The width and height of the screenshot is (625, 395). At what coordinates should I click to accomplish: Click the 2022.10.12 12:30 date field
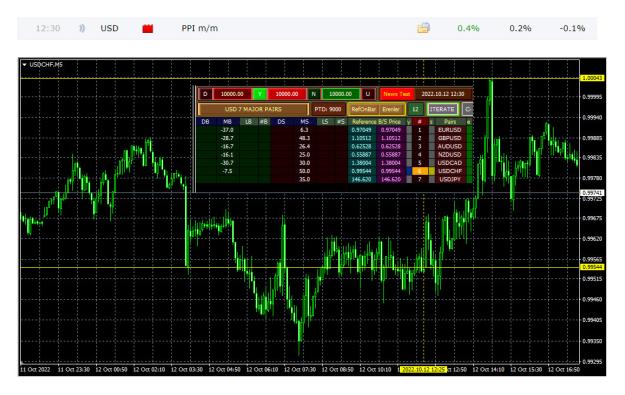pos(443,94)
